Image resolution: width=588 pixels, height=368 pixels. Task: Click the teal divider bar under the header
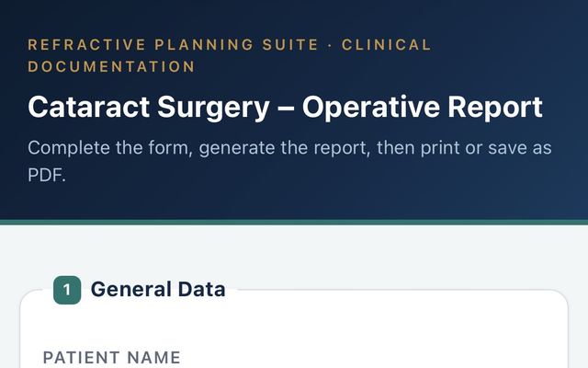pos(294,223)
